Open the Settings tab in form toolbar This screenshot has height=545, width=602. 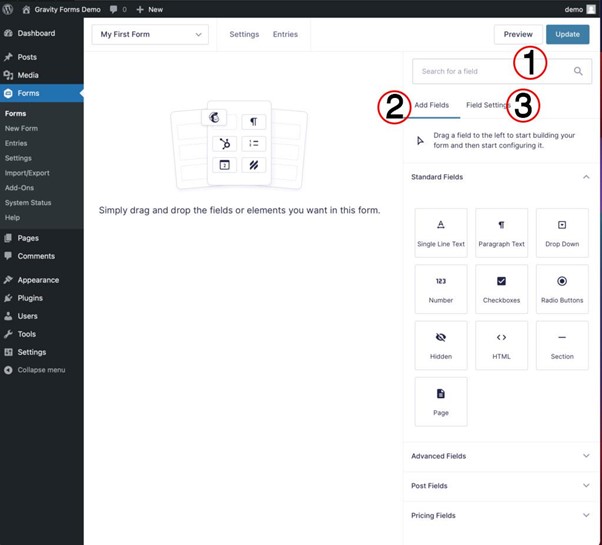point(244,35)
